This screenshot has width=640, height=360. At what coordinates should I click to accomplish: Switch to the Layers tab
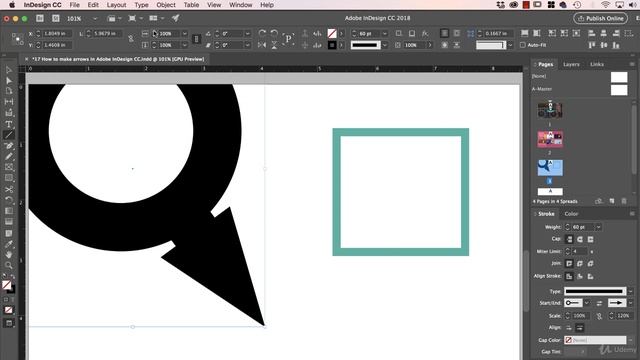coord(571,64)
